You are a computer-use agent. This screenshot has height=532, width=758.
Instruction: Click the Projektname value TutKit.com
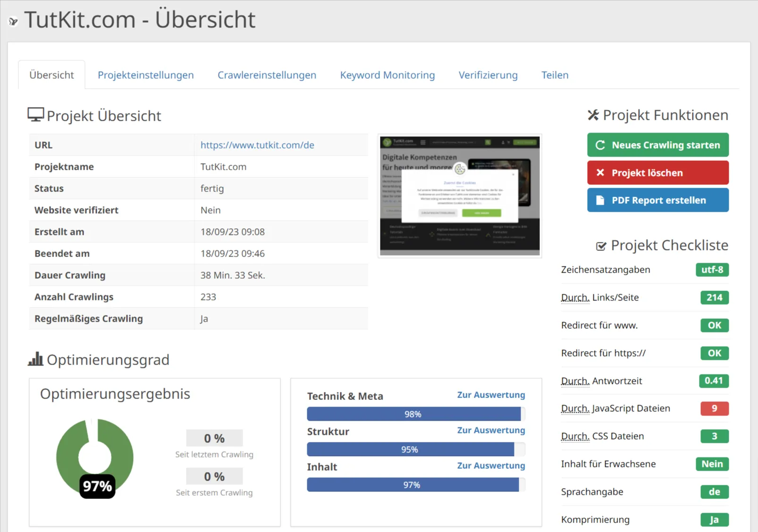[x=223, y=166]
